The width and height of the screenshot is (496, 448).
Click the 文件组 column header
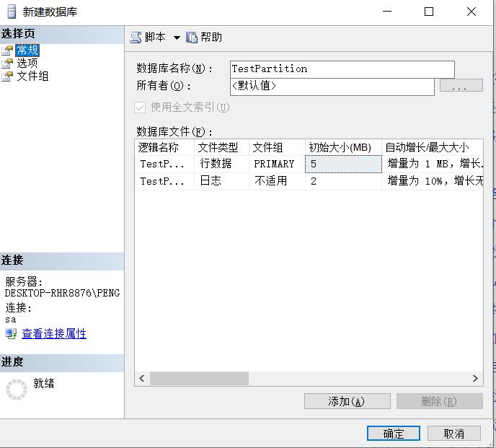(277, 148)
